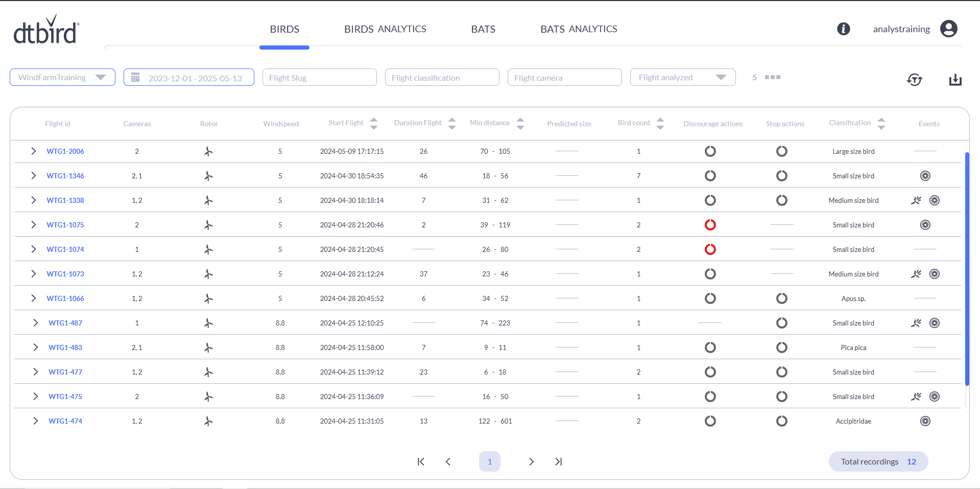980x489 pixels.
Task: Click the download export icon
Action: 955,80
